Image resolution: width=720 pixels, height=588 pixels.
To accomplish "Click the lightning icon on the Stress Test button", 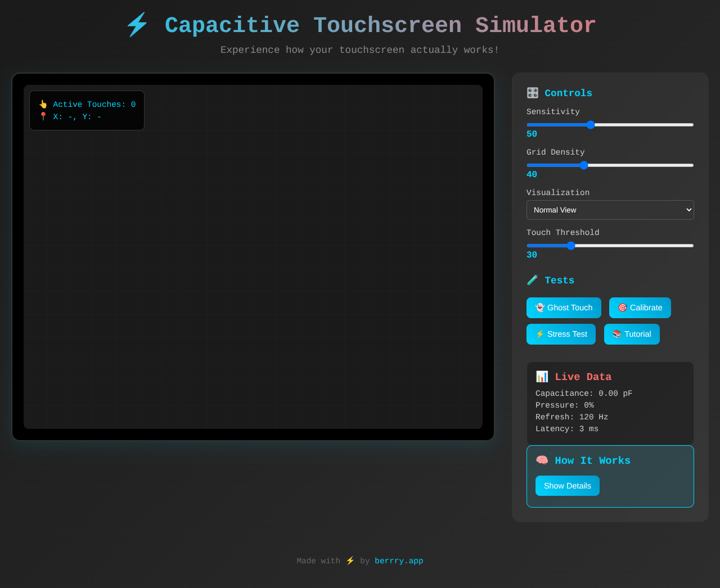I will (540, 334).
